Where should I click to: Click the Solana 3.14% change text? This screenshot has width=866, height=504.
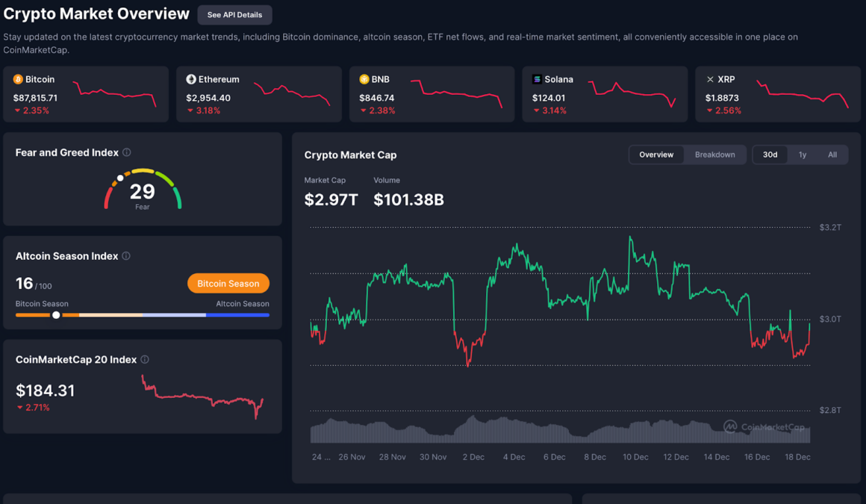click(554, 111)
